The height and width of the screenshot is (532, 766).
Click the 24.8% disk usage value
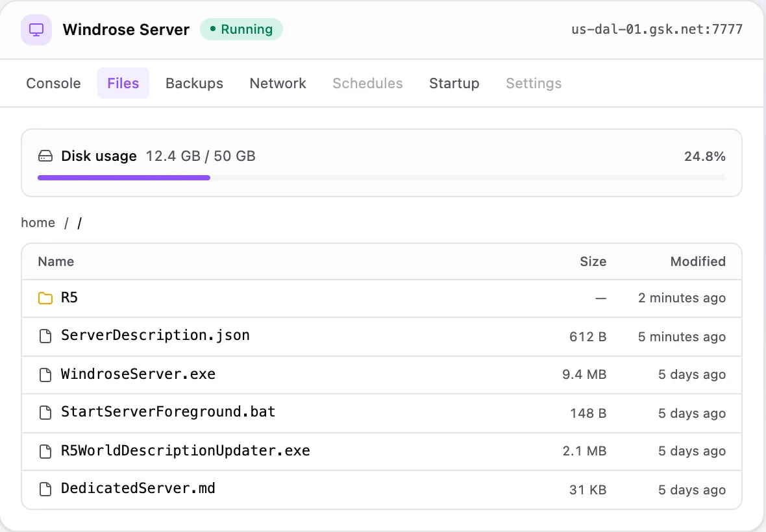[x=704, y=156]
